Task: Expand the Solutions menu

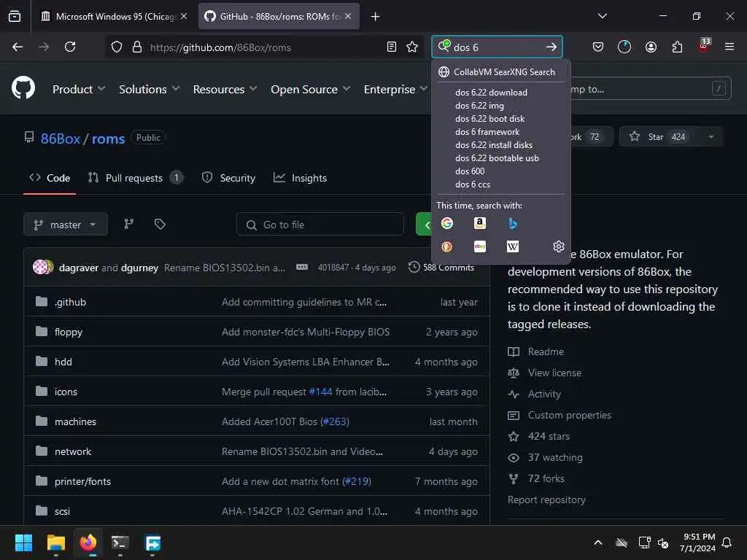Action: tap(149, 89)
